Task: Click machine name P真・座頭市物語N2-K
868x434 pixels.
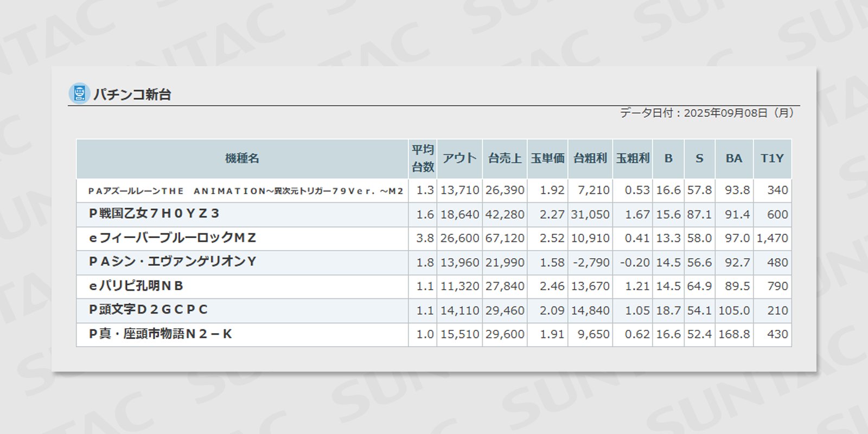Action: pyautogui.click(x=160, y=334)
